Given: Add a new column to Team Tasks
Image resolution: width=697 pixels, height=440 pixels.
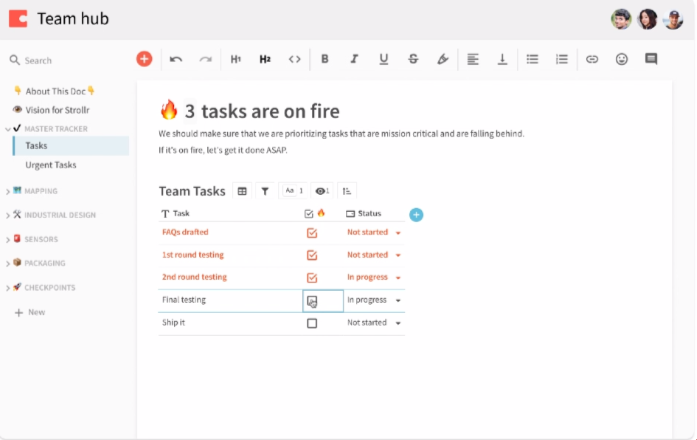Looking at the screenshot, I should tap(416, 215).
